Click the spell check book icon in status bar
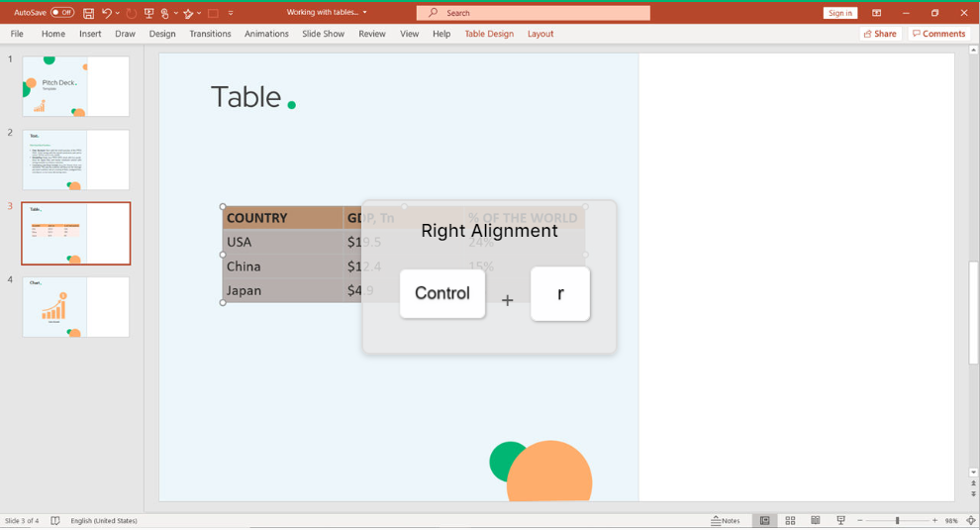This screenshot has height=530, width=980. click(x=55, y=521)
